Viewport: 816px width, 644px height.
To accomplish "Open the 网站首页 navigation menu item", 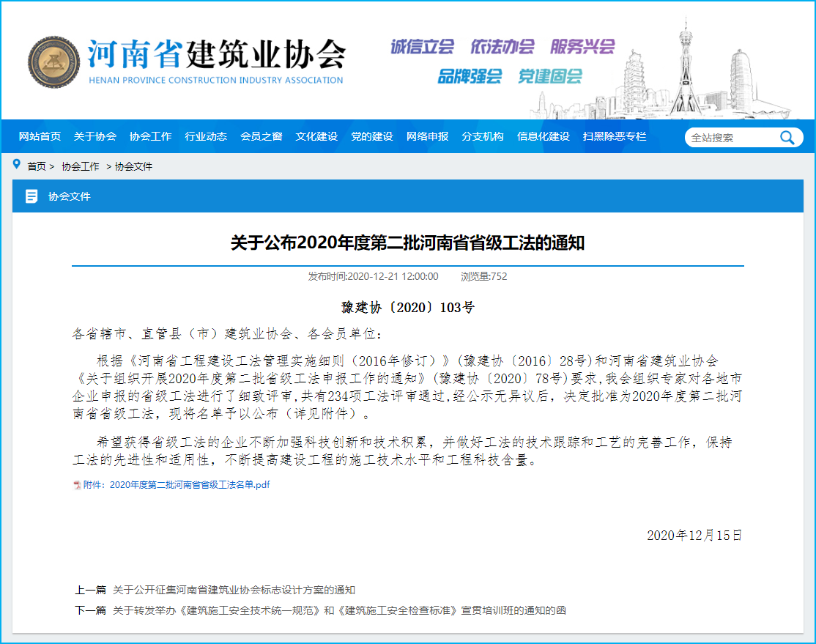I will 39,137.
